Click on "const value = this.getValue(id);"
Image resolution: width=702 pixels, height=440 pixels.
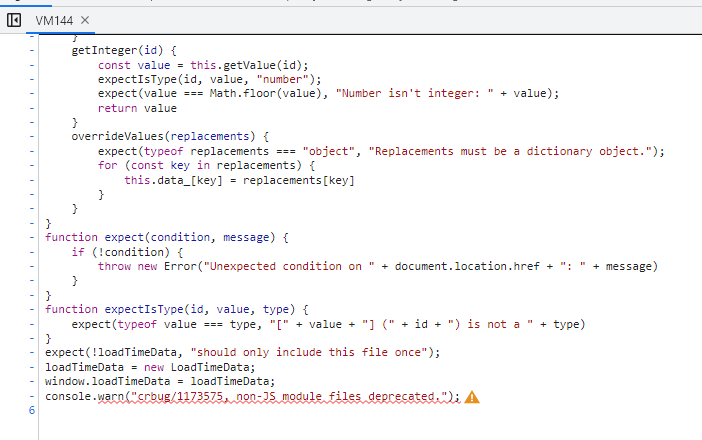203,65
